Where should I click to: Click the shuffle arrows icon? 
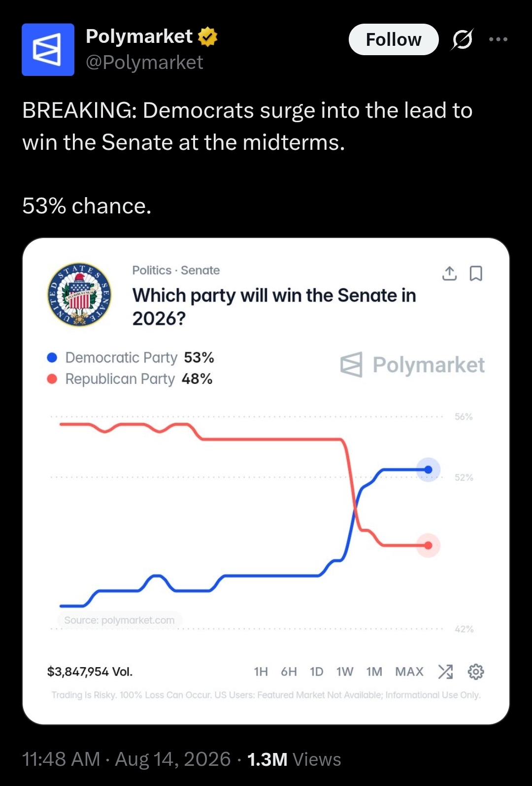[x=445, y=671]
